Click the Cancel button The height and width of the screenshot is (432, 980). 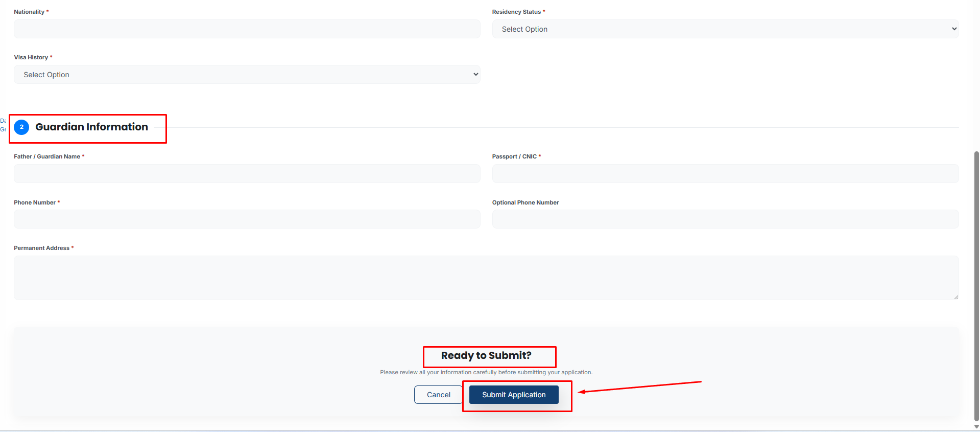[439, 395]
